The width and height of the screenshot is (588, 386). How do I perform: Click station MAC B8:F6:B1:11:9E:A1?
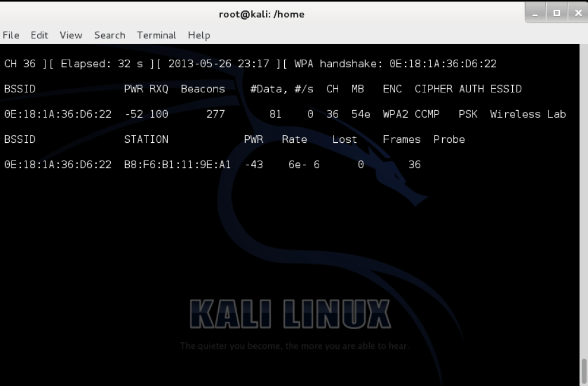[177, 165]
